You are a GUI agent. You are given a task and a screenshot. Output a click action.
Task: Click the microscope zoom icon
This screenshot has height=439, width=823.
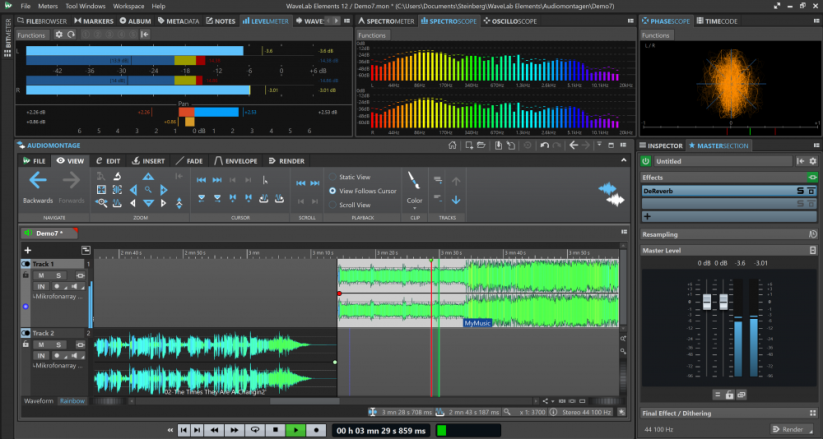tap(118, 176)
